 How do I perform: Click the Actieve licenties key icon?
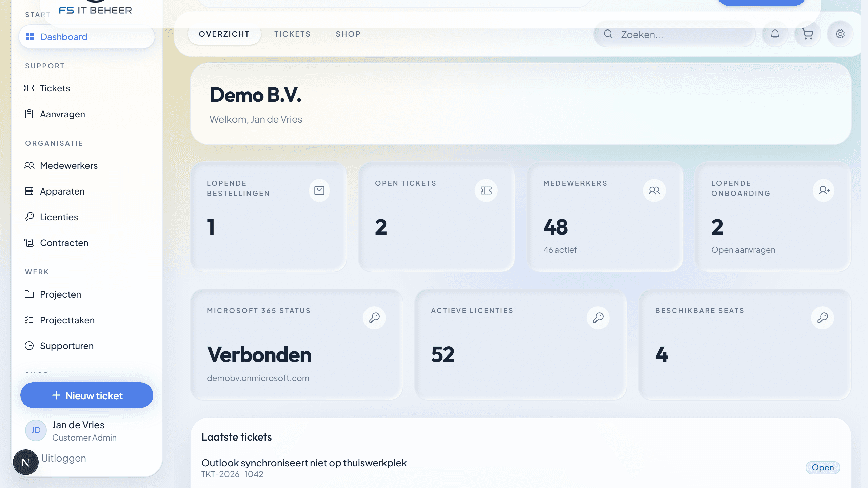(598, 318)
